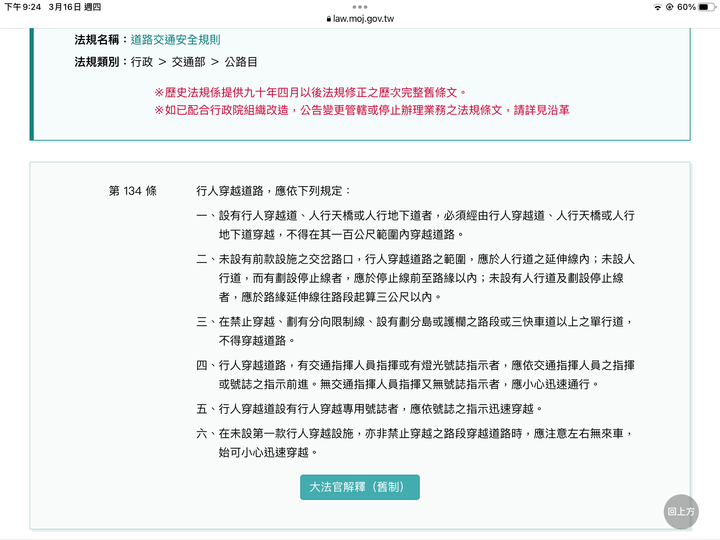Tap the 60% battery percentage text
This screenshot has width=720, height=540.
coord(686,7)
